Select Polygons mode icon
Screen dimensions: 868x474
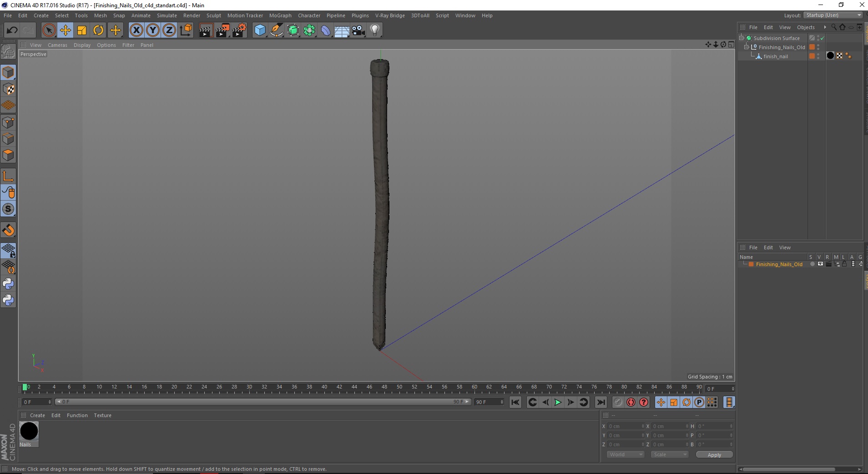(x=8, y=155)
